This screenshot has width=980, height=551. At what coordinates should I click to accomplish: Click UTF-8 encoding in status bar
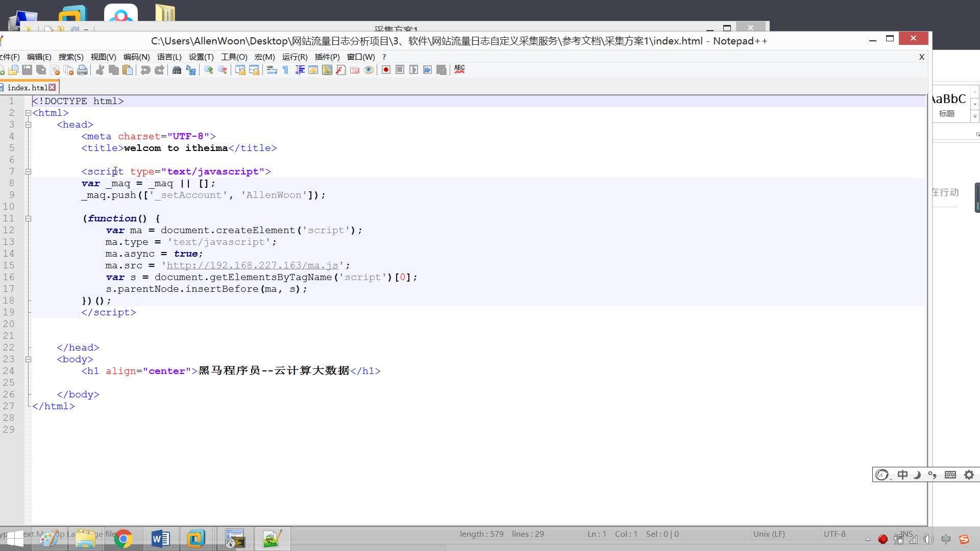(834, 534)
